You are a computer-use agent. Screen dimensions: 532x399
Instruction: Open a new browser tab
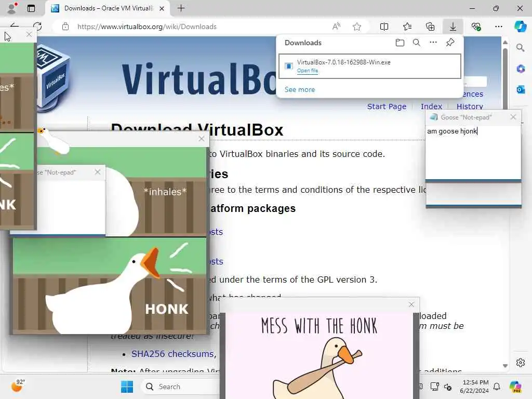point(181,8)
